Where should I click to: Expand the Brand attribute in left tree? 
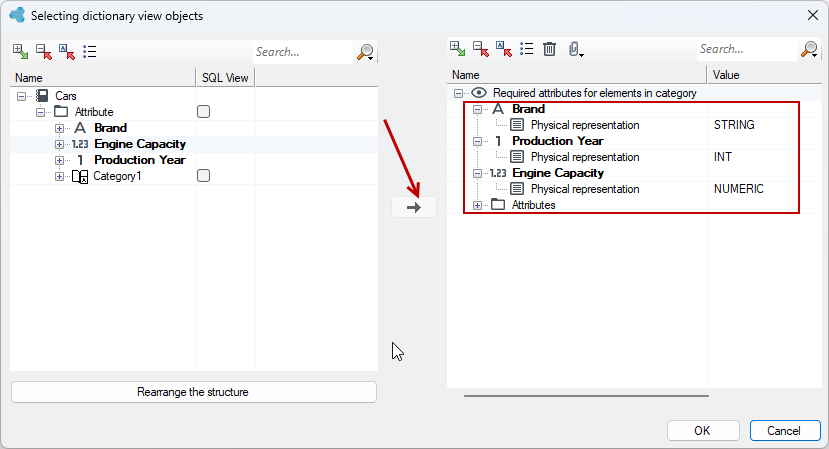[59, 128]
